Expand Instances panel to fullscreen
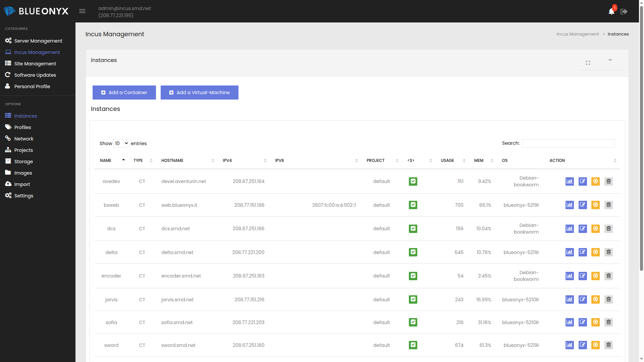 (x=588, y=63)
